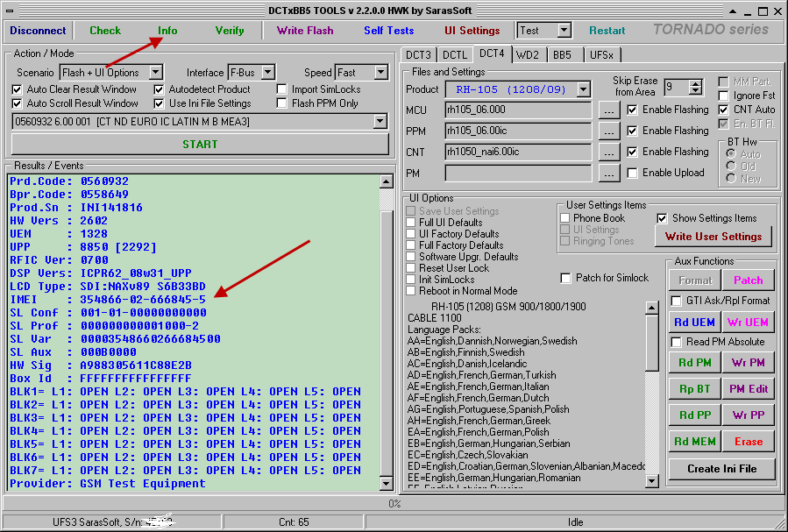788x532 pixels.
Task: Toggle Use Ini File Settings checkbox
Action: 160,103
